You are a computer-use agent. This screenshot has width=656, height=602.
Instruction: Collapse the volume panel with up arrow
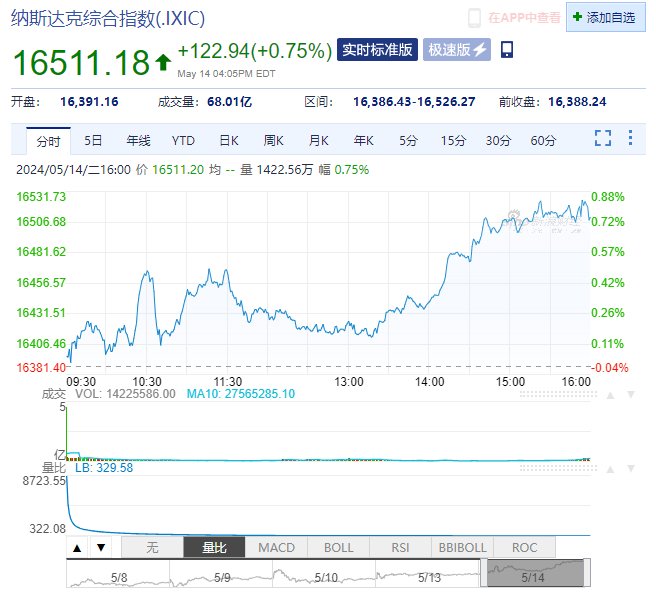coord(610,395)
